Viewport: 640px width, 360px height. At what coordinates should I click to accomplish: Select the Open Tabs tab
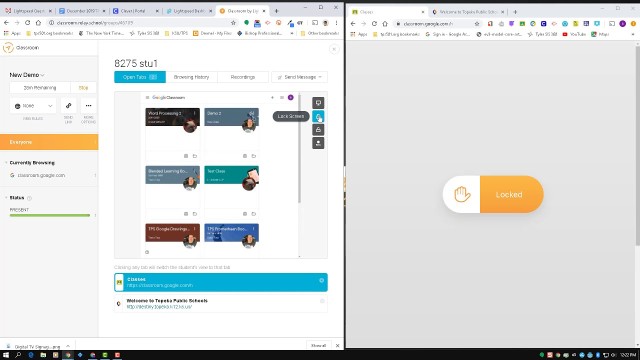[x=140, y=77]
